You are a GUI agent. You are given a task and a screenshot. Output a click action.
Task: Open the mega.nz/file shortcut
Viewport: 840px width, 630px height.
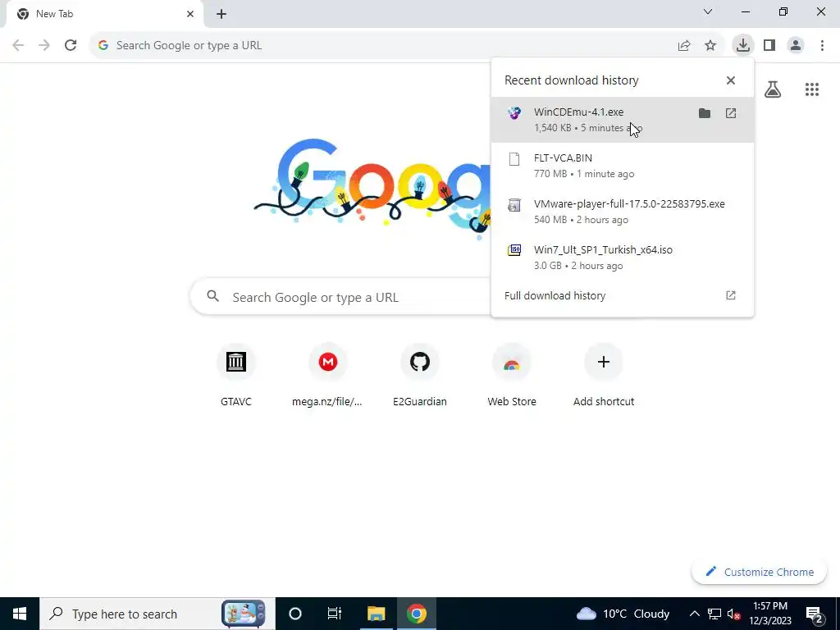click(x=328, y=376)
